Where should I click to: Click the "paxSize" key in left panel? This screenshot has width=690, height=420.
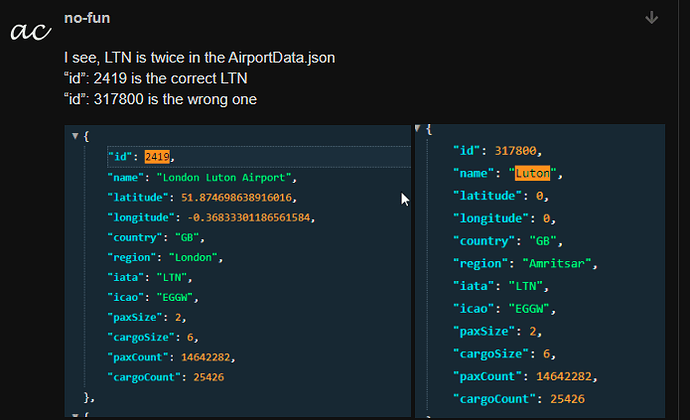tap(135, 317)
